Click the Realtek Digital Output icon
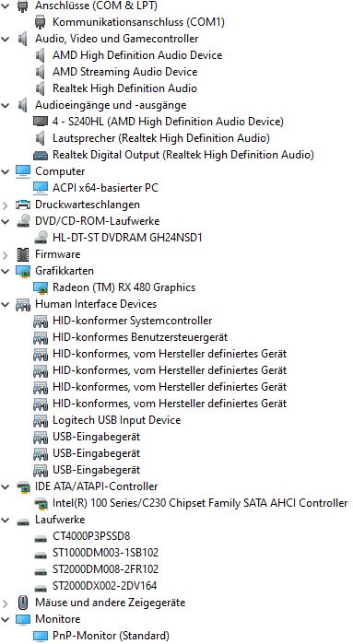Viewport: 353px width, 644px height. pyautogui.click(x=41, y=156)
